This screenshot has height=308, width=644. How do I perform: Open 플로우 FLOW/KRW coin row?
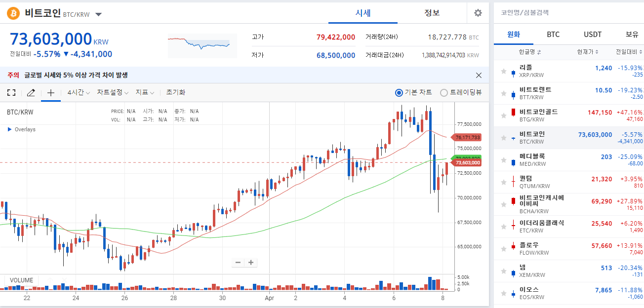point(569,249)
